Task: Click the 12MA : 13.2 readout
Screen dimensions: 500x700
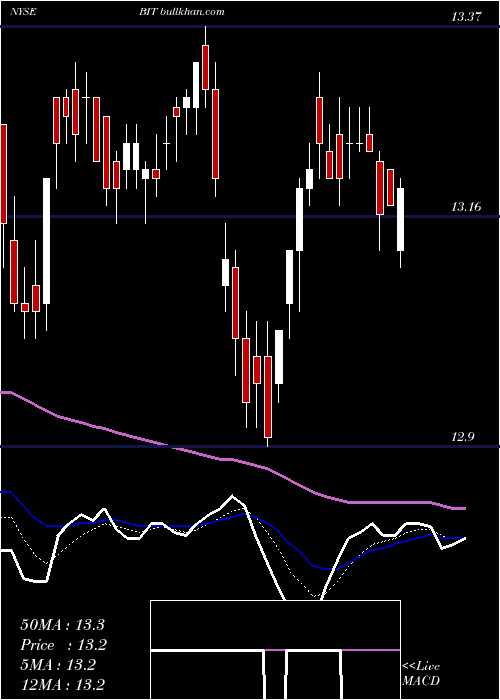Action: click(x=62, y=684)
